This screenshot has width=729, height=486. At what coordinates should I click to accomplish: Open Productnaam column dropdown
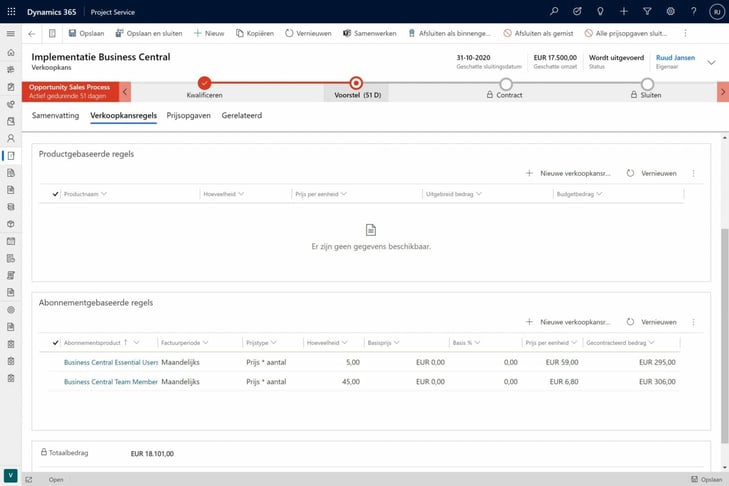point(104,194)
